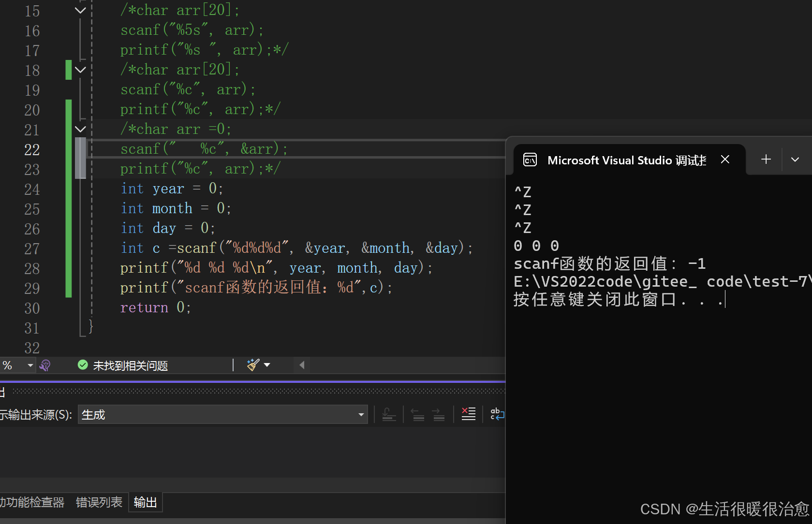Click the text 'int year = 0;'
This screenshot has width=812, height=524.
coord(172,189)
